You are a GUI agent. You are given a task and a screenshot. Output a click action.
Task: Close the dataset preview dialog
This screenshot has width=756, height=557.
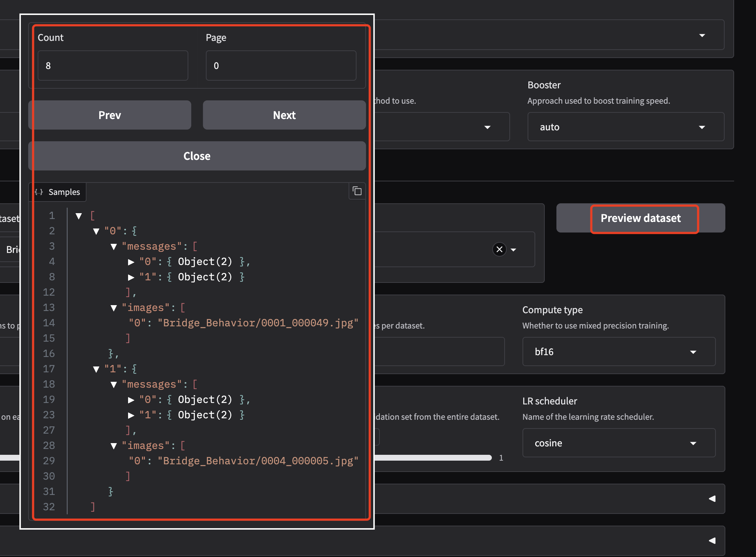(197, 156)
